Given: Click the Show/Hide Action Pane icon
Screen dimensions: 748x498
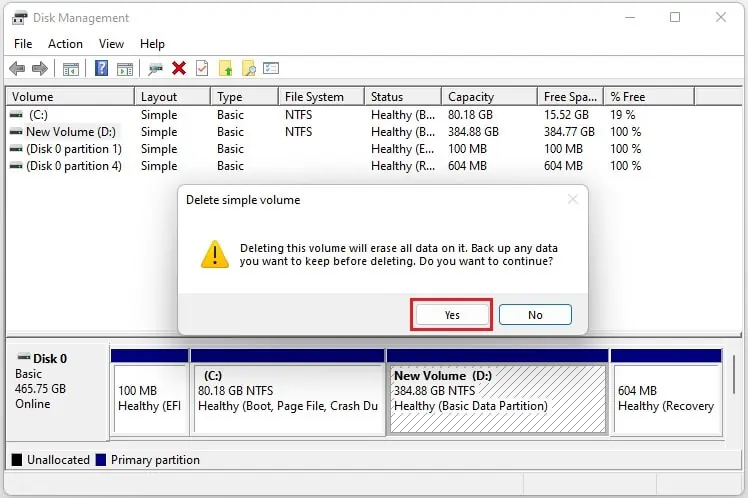Looking at the screenshot, I should pyautogui.click(x=125, y=68).
